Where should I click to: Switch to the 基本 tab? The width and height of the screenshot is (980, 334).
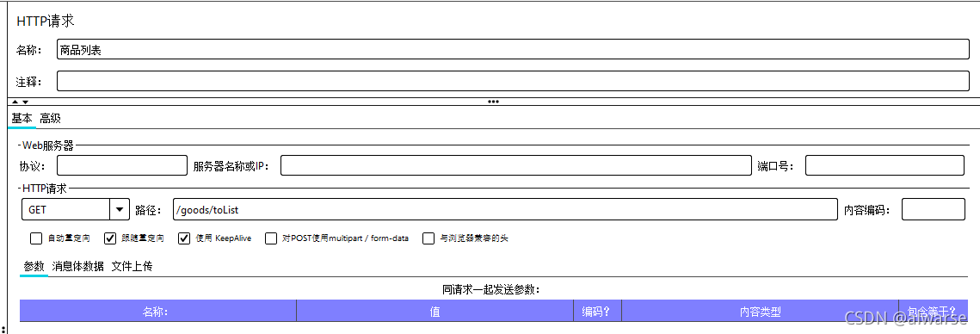[x=22, y=118]
